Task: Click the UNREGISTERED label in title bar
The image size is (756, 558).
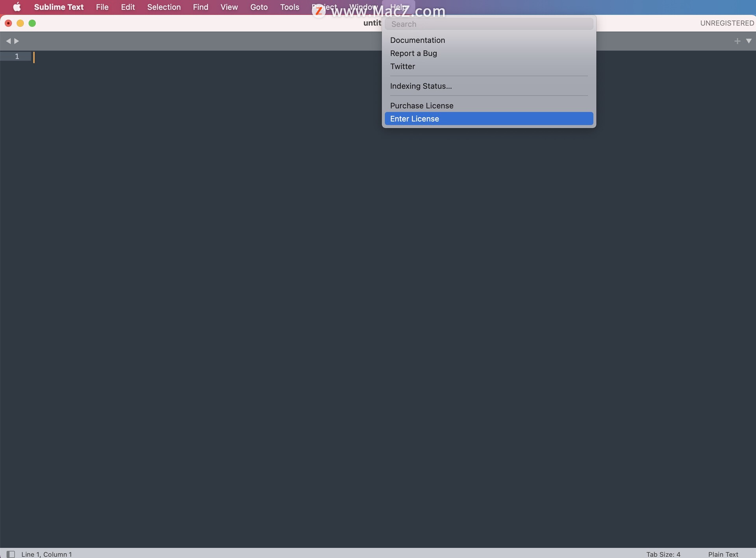Action: point(727,23)
